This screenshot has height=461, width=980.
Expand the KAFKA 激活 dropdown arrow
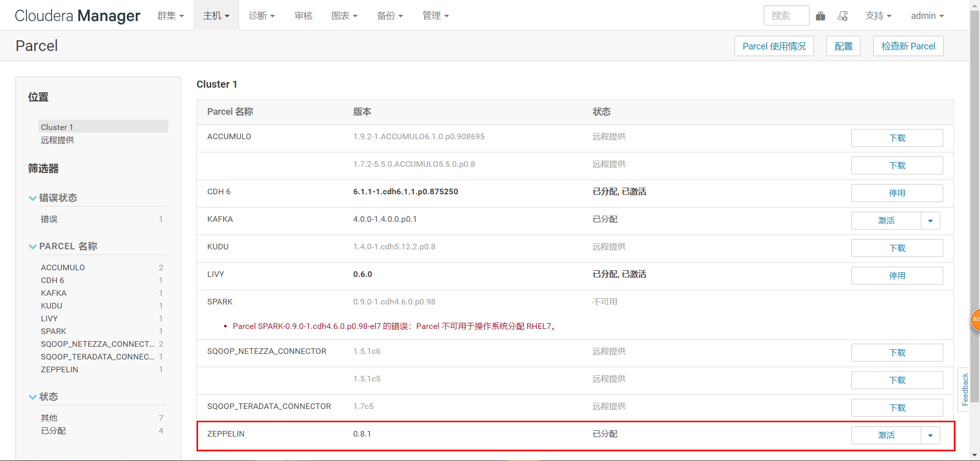[x=930, y=220]
